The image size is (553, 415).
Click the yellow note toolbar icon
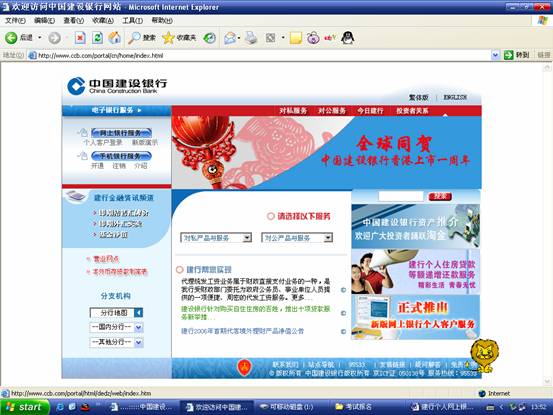pyautogui.click(x=296, y=38)
